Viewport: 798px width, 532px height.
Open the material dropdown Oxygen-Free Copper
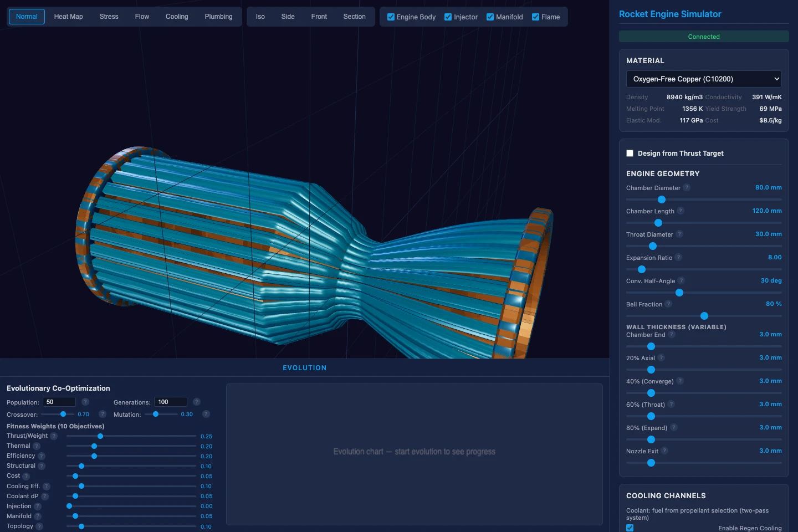coord(704,79)
